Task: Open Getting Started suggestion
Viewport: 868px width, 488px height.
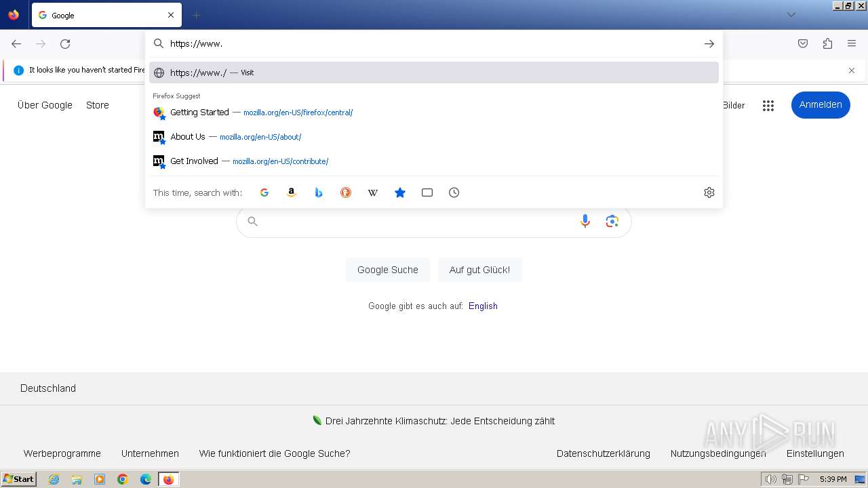Action: 434,113
